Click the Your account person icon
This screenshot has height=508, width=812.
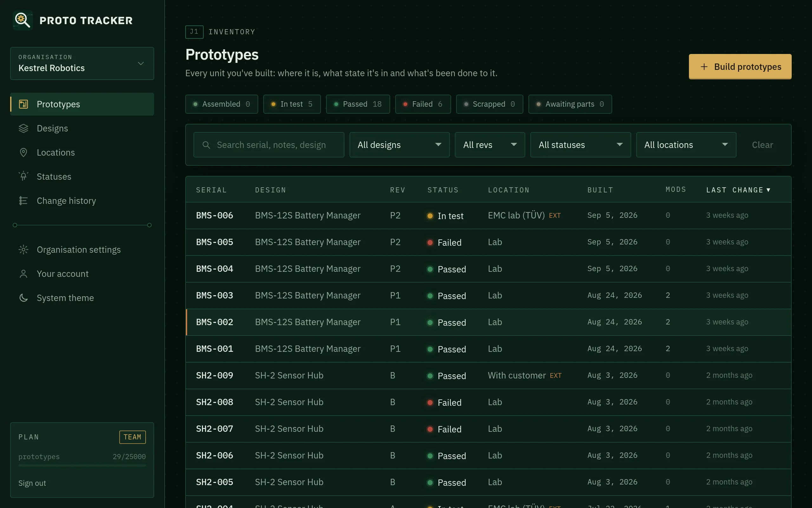(x=23, y=274)
